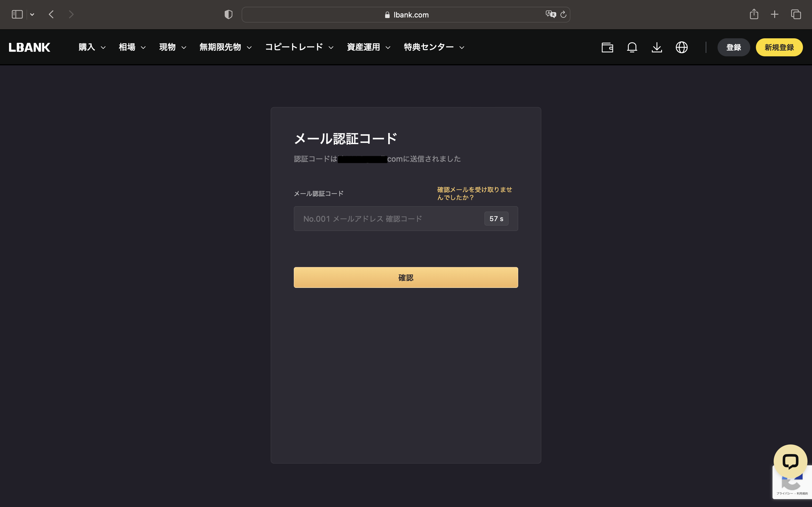812x507 pixels.
Task: Open notifications via the bell icon
Action: (632, 47)
